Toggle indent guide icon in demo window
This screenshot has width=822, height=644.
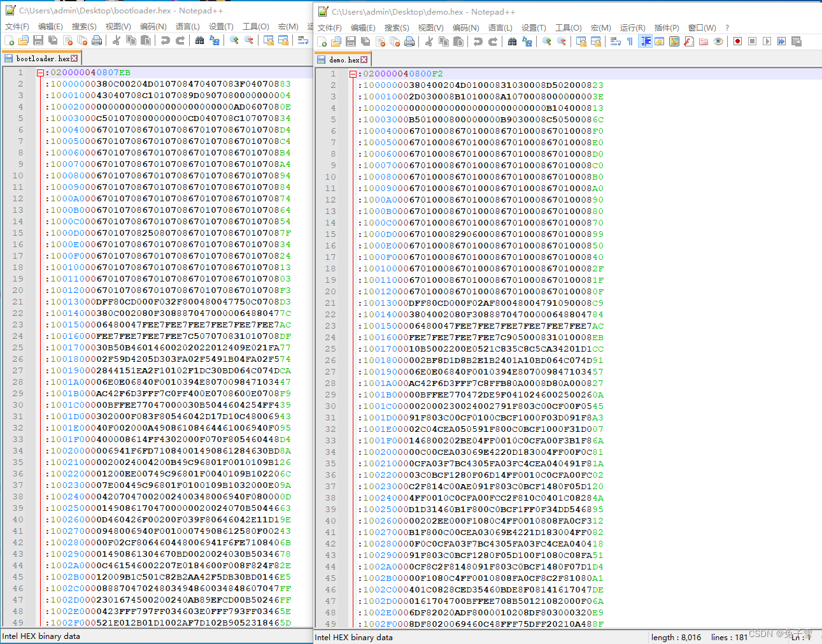coord(645,41)
